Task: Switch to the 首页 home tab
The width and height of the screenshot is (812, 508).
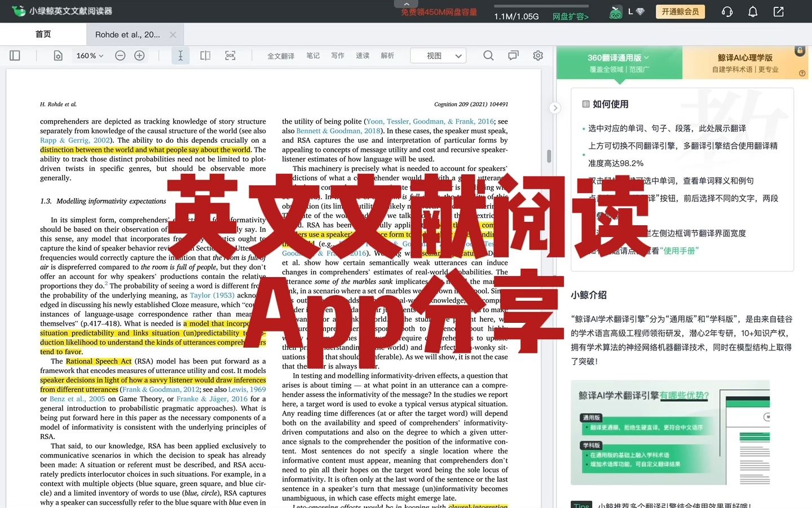Action: (43, 34)
